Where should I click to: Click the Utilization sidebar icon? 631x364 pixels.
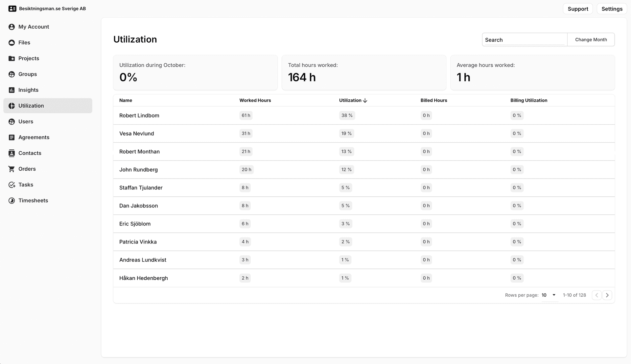[12, 105]
